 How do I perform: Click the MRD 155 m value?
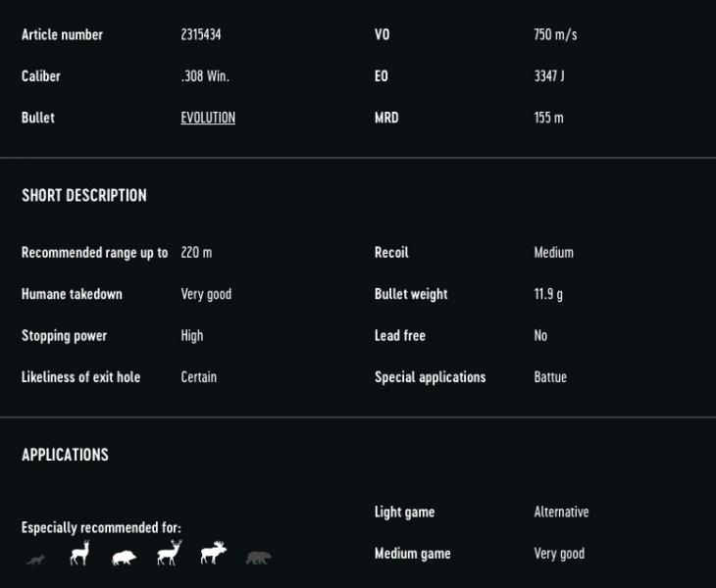tap(548, 118)
